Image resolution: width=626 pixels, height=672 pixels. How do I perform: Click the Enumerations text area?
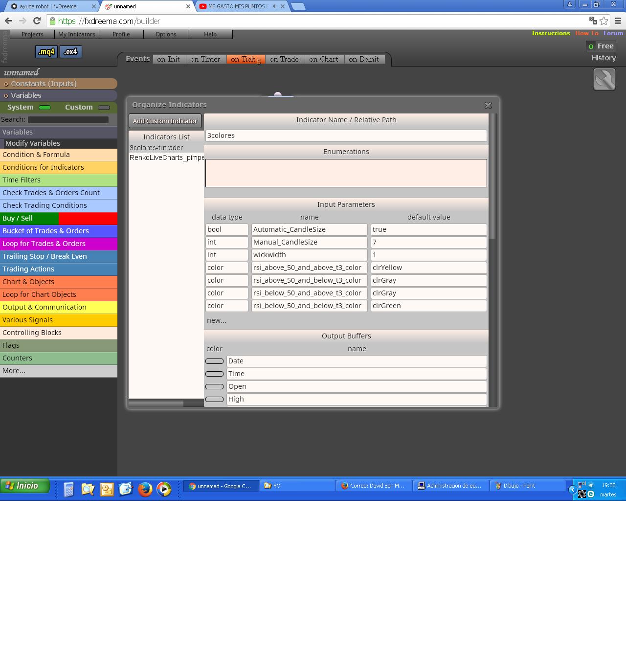[346, 173]
